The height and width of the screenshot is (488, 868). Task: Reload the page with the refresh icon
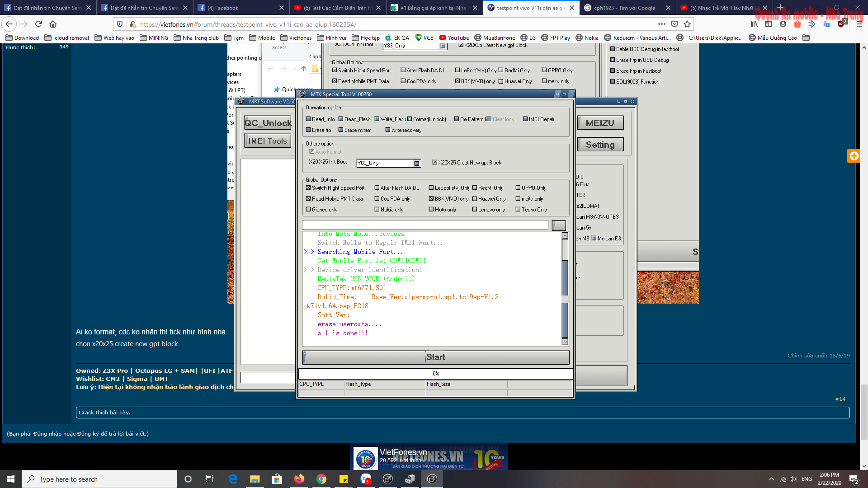pyautogui.click(x=38, y=24)
